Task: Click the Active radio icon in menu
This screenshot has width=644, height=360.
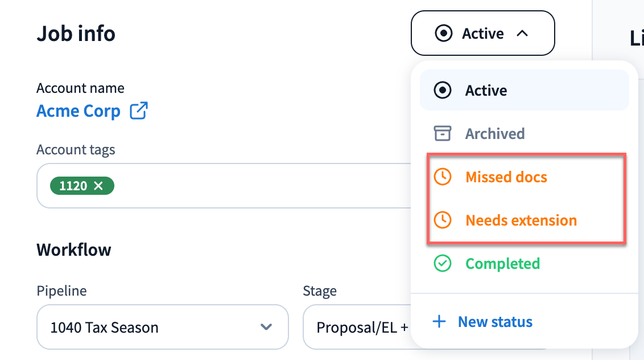Action: tap(443, 91)
